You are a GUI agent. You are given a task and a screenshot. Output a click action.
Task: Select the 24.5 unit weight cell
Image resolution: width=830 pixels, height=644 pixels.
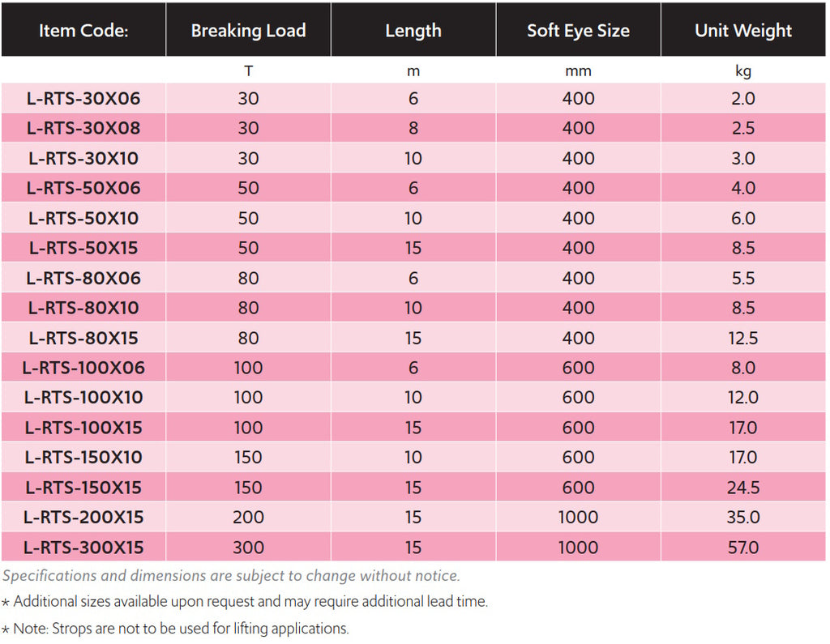(743, 487)
